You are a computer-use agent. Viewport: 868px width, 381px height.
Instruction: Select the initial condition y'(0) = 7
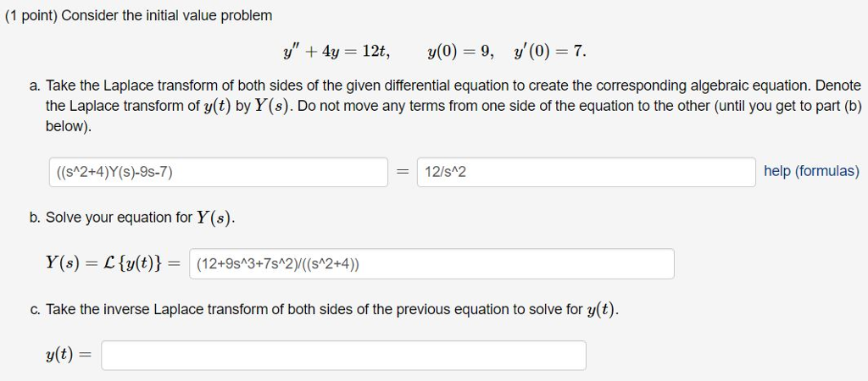point(549,52)
